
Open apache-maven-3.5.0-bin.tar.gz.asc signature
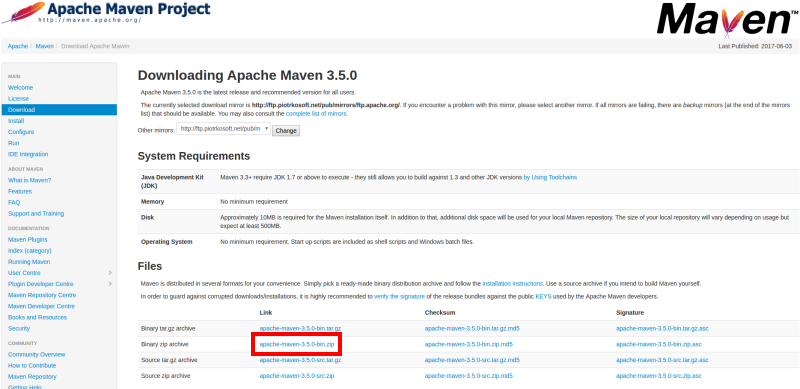(x=662, y=329)
